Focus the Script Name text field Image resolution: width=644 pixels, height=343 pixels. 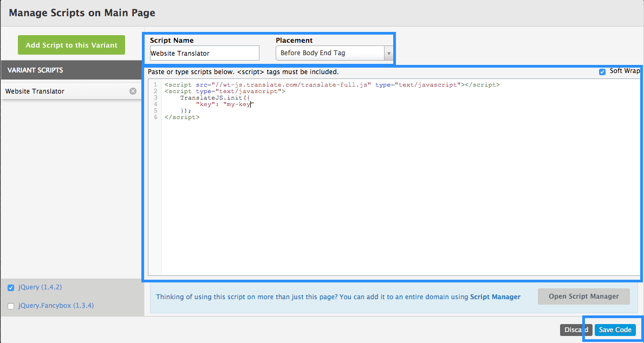pyautogui.click(x=204, y=53)
